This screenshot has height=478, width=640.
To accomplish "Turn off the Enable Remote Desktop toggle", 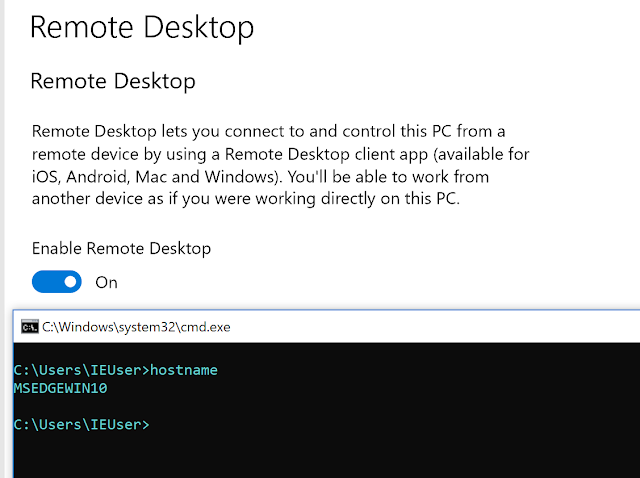I will (x=57, y=282).
